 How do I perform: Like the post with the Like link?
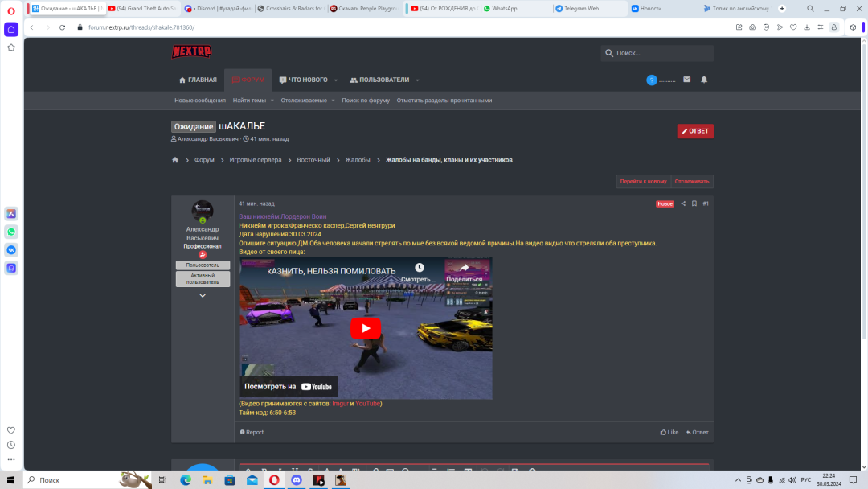(x=669, y=432)
